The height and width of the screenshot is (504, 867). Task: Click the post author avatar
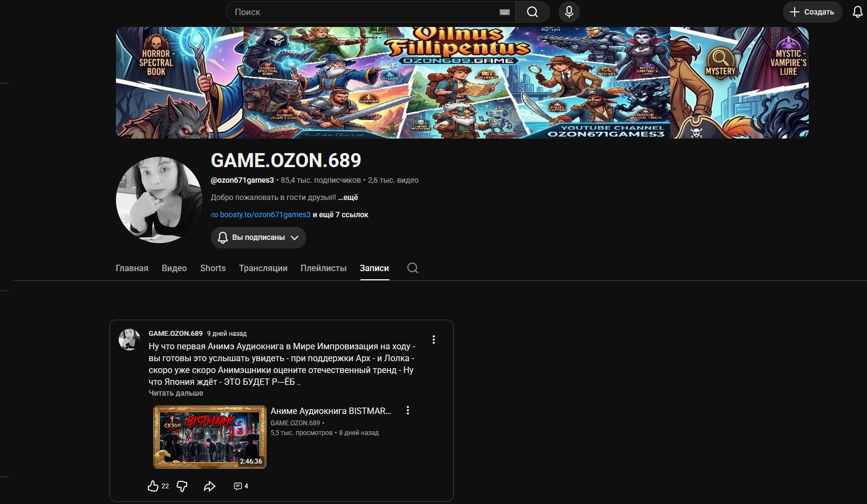129,340
